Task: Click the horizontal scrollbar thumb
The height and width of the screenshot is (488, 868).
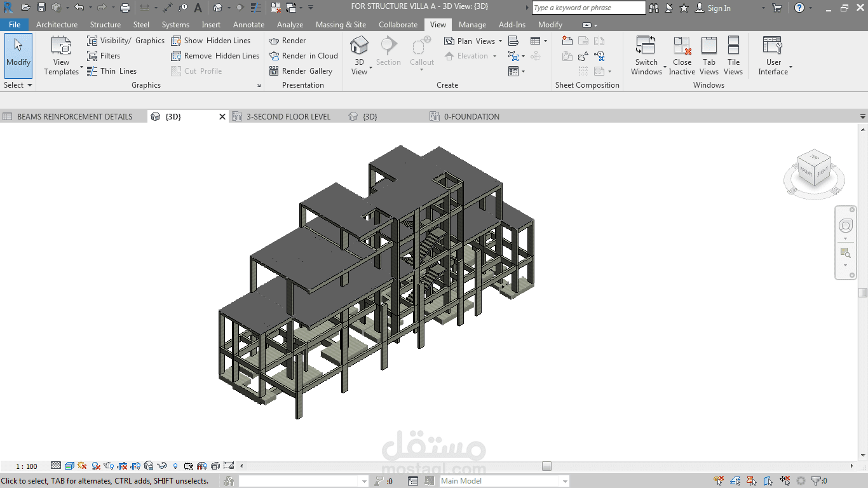Action: 546,466
